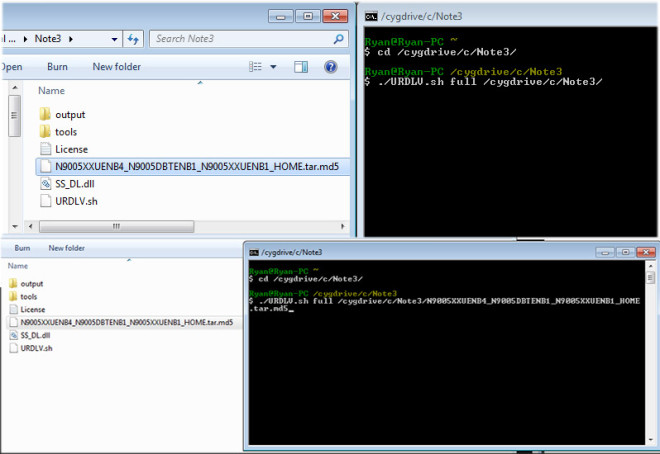Close the upper Explorer window
The image size is (660, 454).
coord(335,16)
